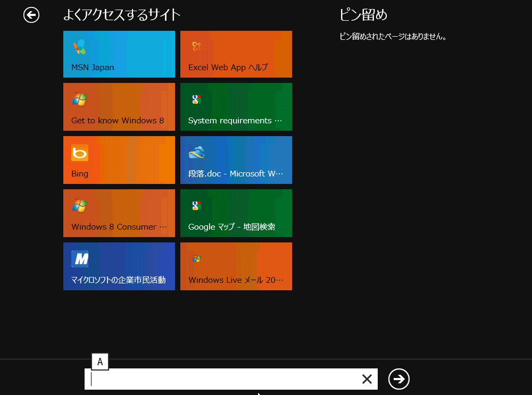This screenshot has width=532, height=395.
Task: Open the Get to know Windows 8 tile
Action: (x=119, y=107)
